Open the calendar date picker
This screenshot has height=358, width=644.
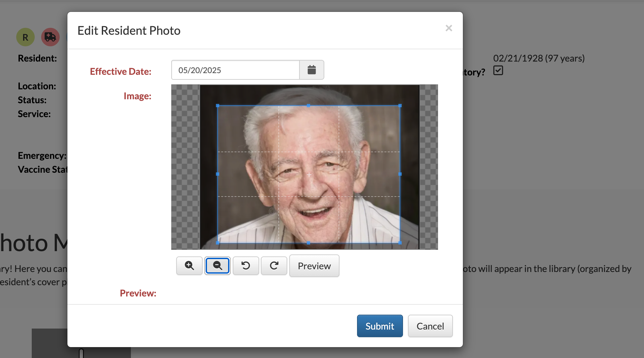pyautogui.click(x=311, y=70)
